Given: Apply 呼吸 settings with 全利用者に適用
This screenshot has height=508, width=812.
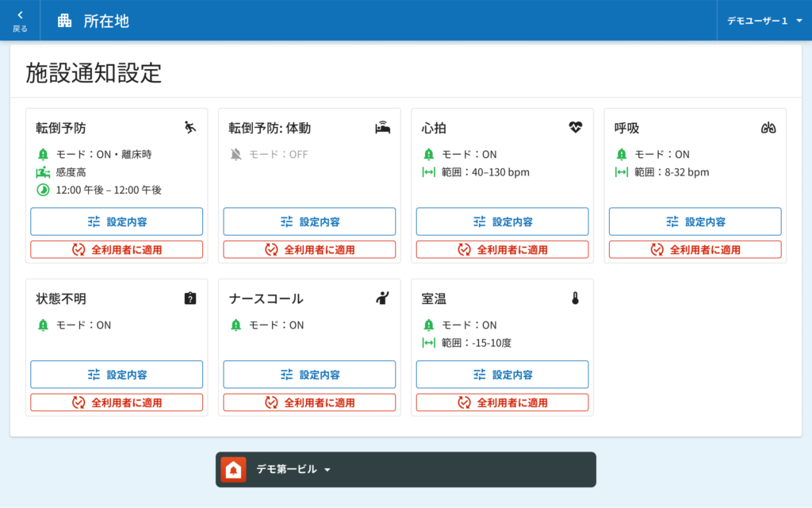Looking at the screenshot, I should tap(695, 249).
